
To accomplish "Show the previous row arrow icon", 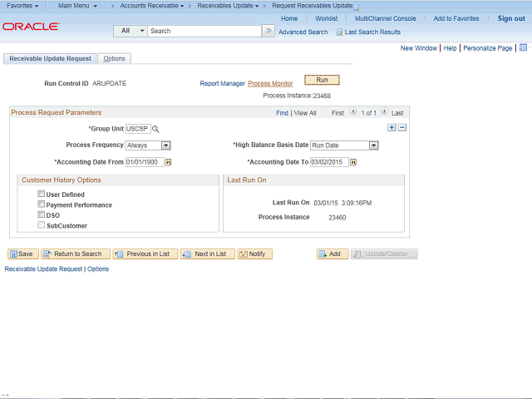I will point(352,111).
